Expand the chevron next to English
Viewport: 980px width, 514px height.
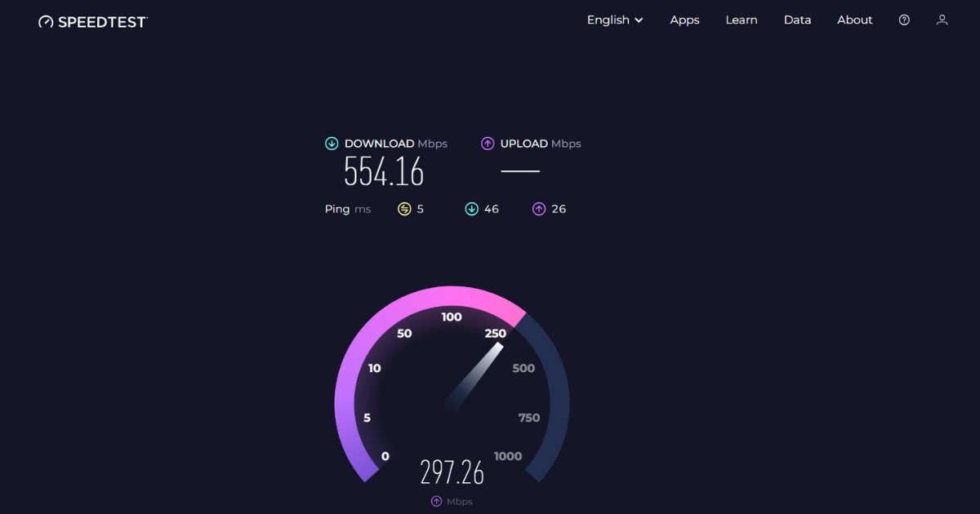click(639, 20)
